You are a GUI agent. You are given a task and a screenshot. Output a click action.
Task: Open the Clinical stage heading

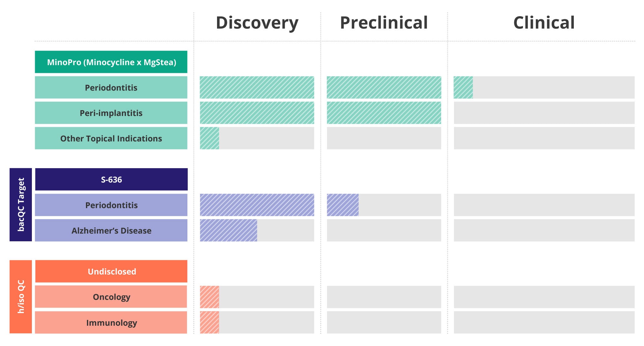click(x=544, y=23)
